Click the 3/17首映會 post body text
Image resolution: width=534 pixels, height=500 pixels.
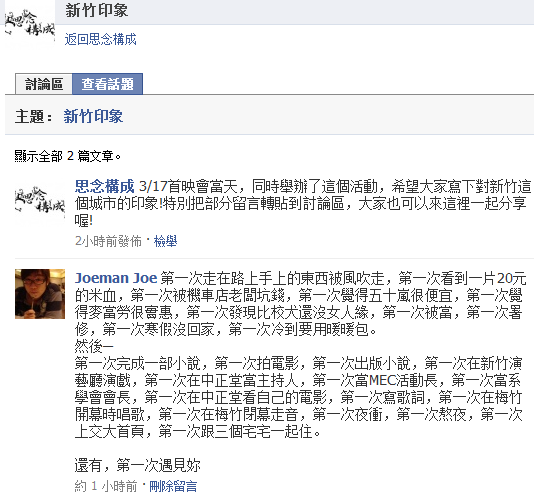[303, 203]
